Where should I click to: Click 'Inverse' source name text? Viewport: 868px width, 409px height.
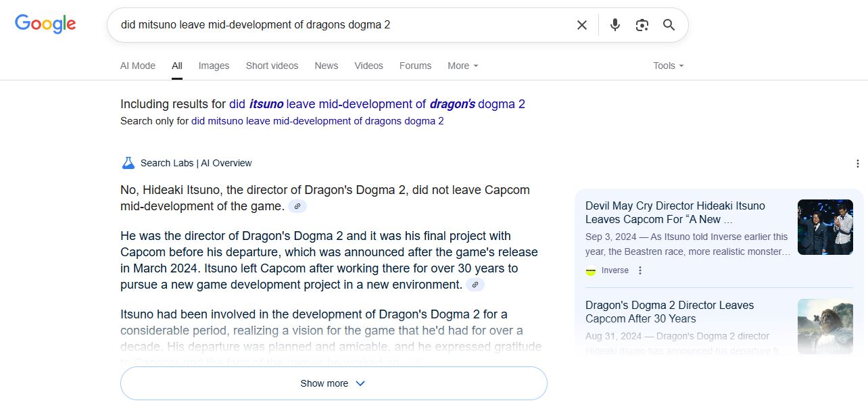tap(615, 270)
